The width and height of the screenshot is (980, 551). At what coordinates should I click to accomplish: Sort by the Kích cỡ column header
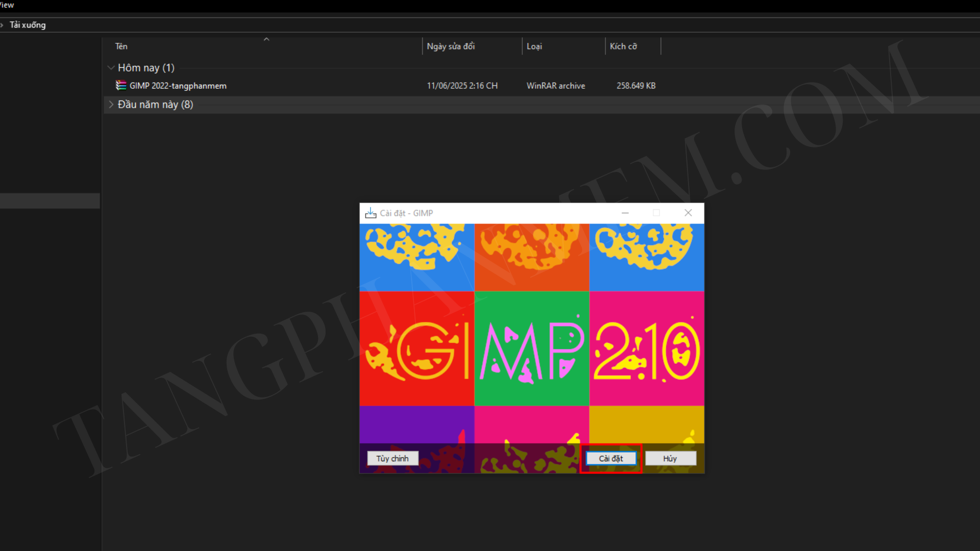click(623, 46)
